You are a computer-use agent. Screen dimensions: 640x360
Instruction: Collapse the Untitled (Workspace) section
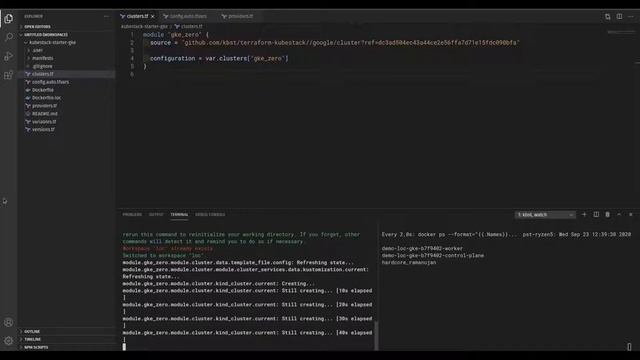[67, 35]
